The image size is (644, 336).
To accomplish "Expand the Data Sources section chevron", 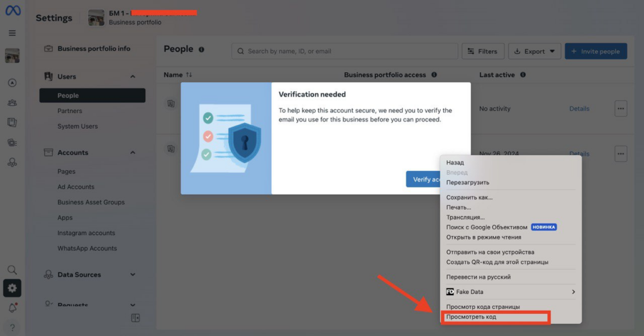I will click(133, 274).
